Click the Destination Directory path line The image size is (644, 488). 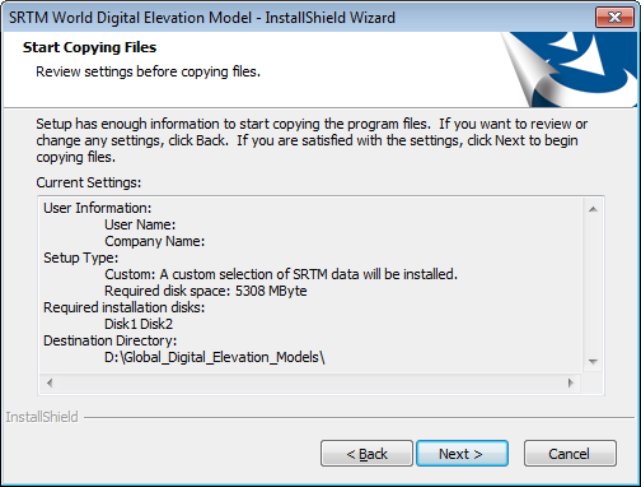[215, 357]
